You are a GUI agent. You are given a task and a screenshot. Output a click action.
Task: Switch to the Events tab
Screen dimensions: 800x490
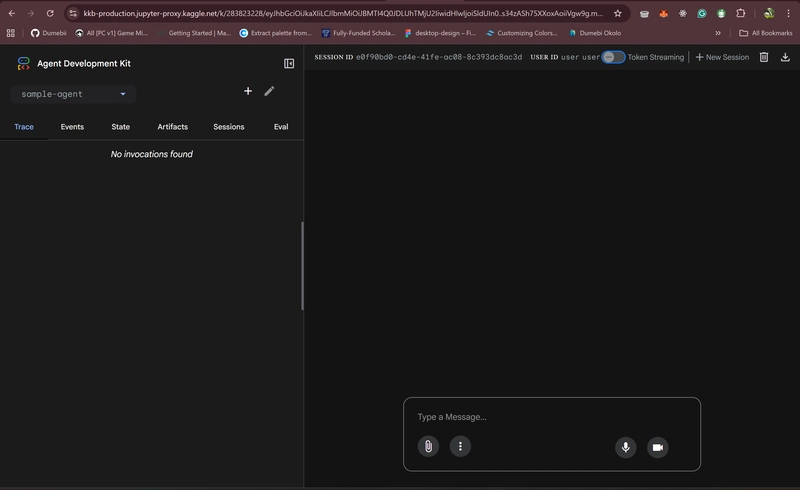[x=72, y=127]
